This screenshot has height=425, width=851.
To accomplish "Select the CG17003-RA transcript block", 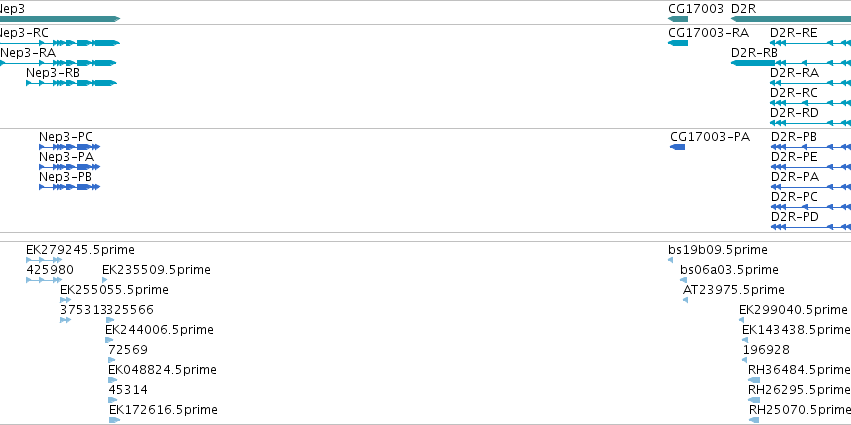I will 678,43.
